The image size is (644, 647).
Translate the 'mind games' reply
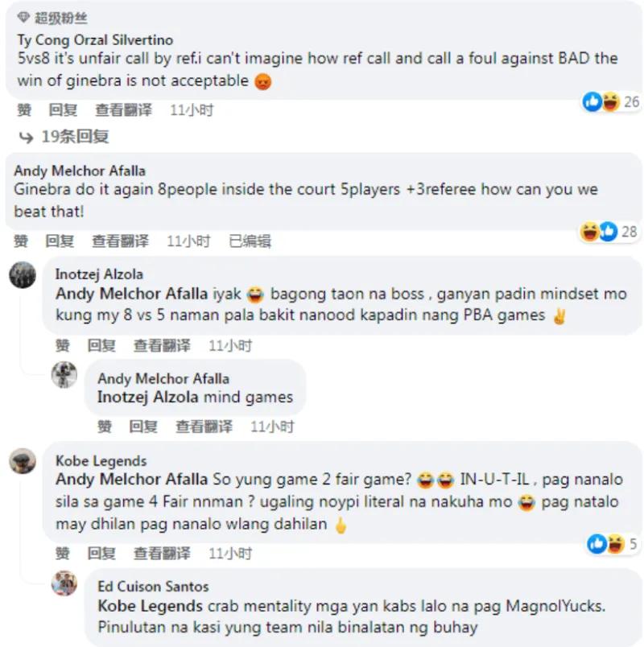pyautogui.click(x=204, y=427)
